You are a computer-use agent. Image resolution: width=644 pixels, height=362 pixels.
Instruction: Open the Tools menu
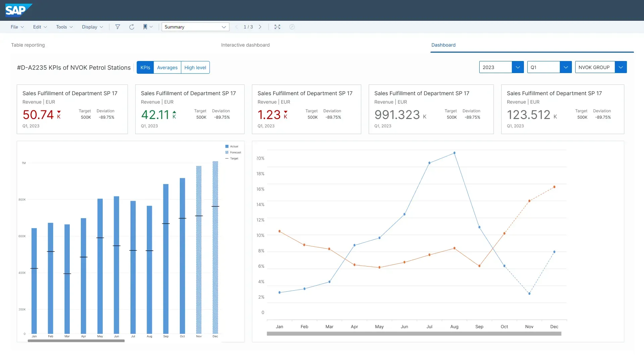[x=64, y=27]
